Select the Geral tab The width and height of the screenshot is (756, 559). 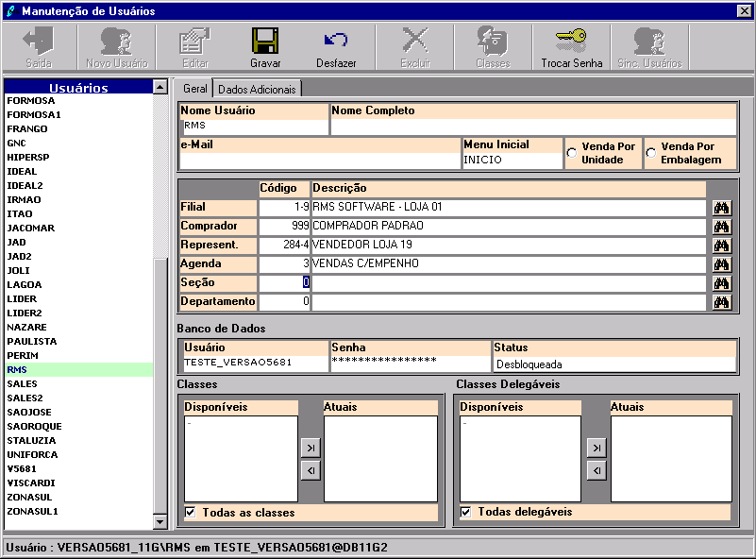(x=194, y=89)
